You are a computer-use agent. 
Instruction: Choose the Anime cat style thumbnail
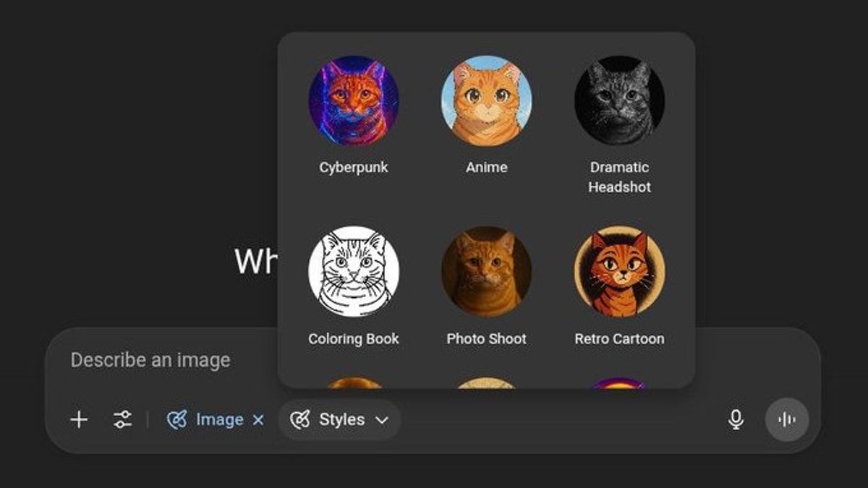486,100
